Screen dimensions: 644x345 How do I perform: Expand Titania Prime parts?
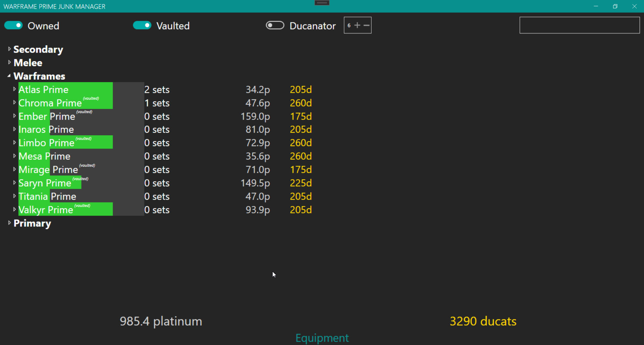click(14, 196)
